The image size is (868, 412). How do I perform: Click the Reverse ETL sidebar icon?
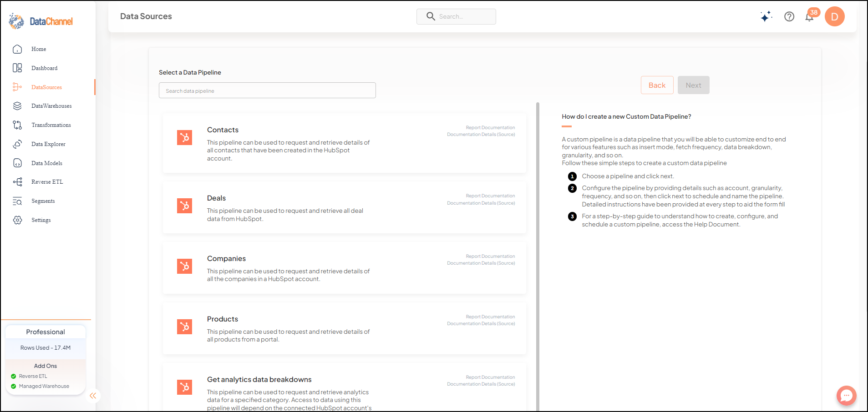click(17, 182)
